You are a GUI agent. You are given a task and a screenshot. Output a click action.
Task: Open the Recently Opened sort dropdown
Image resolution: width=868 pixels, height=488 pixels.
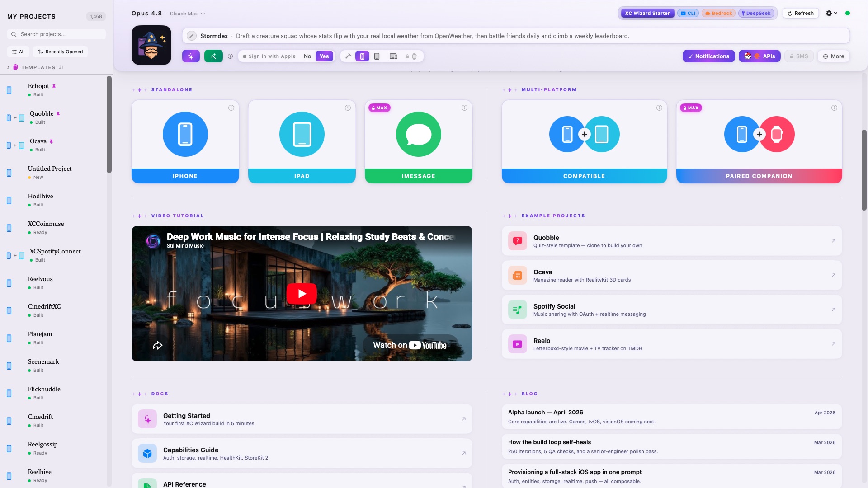[x=61, y=52]
